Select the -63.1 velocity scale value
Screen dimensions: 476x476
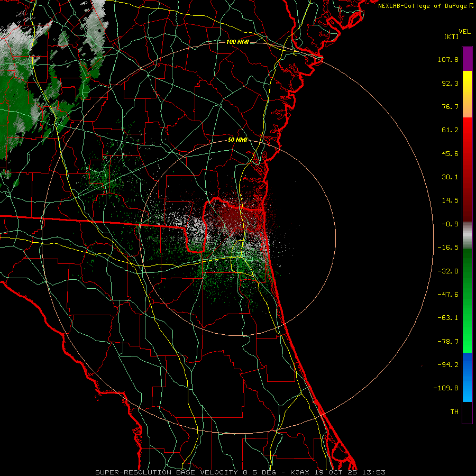pyautogui.click(x=448, y=318)
